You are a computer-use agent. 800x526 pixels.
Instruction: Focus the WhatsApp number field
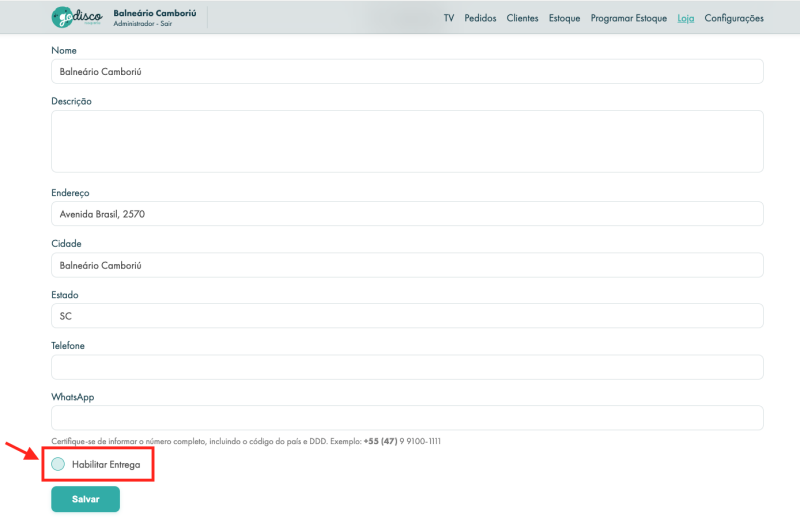[407, 418]
